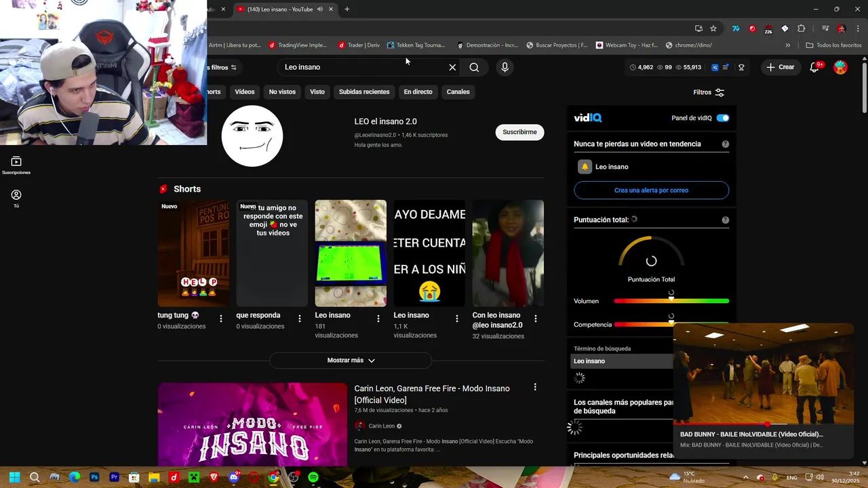Open Chrome's three-dot menu
The width and height of the screenshot is (868, 488).
pyautogui.click(x=858, y=28)
